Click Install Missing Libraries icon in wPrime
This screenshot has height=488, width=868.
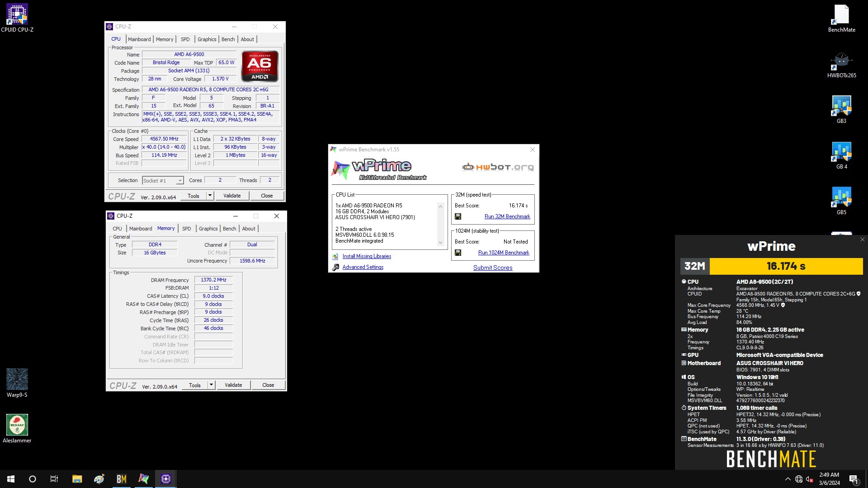click(x=335, y=257)
